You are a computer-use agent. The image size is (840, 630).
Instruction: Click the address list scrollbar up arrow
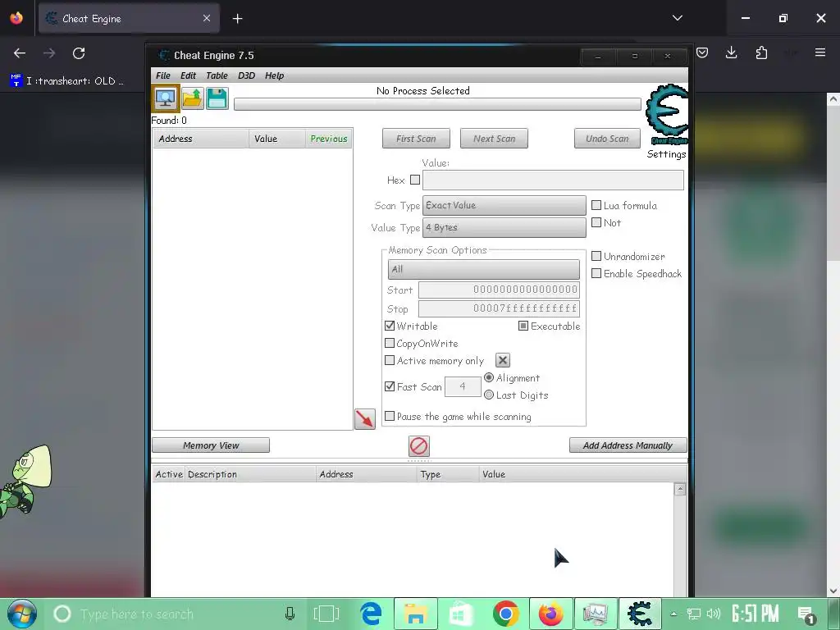680,489
